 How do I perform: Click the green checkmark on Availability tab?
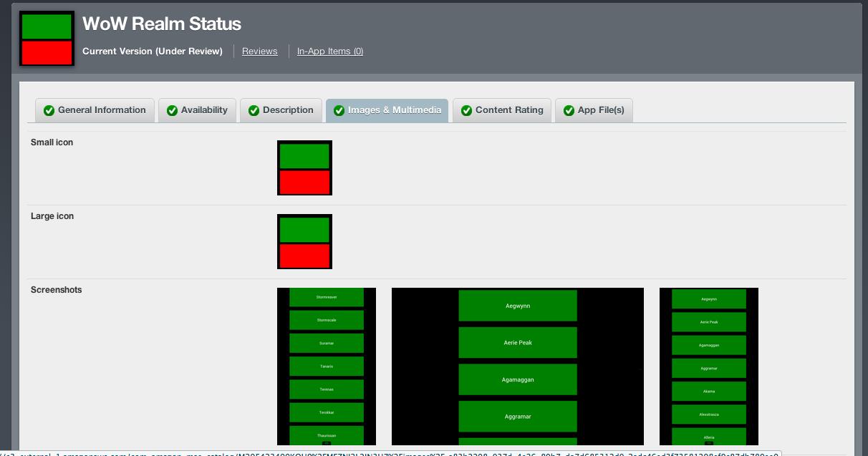point(172,110)
